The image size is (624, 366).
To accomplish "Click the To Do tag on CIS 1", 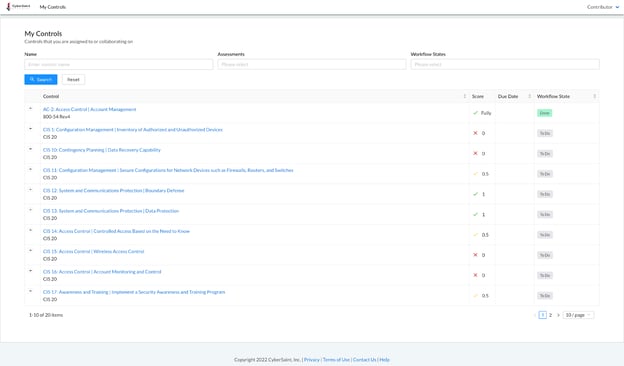I will (x=545, y=134).
